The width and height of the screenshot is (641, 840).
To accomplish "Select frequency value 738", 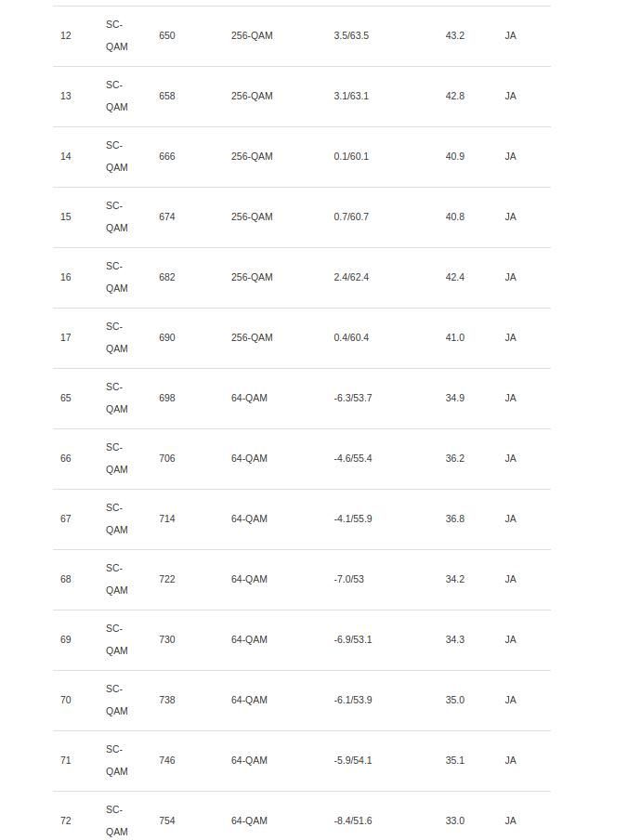I will click(166, 701).
